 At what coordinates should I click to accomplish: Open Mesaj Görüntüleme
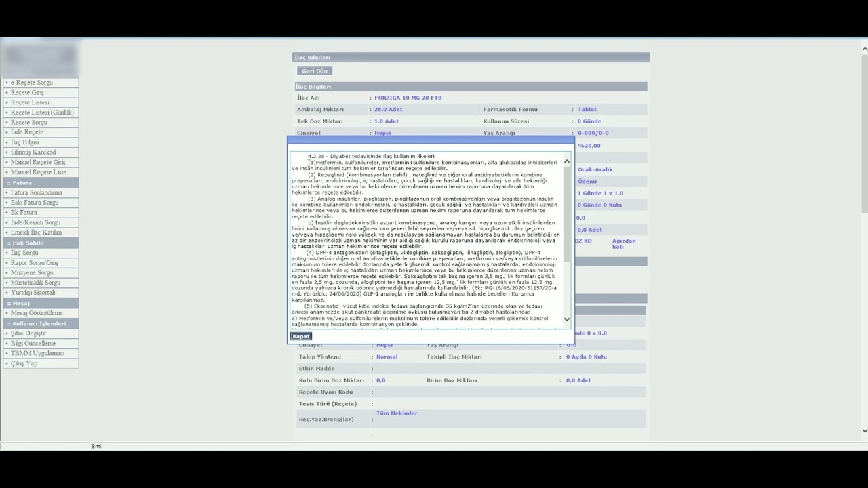[x=37, y=313]
